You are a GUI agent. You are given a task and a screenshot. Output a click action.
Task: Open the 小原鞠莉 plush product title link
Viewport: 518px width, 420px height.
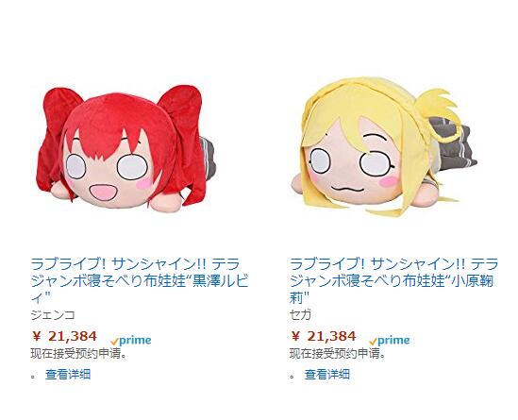click(x=393, y=280)
